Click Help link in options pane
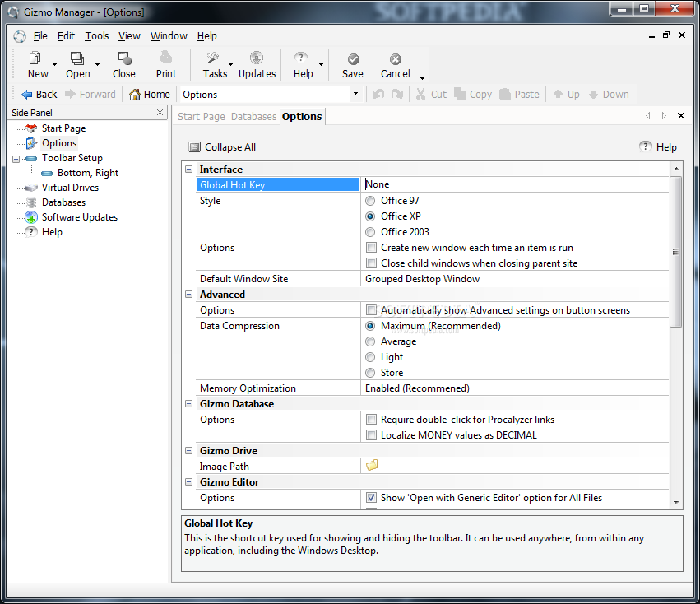 (x=658, y=147)
